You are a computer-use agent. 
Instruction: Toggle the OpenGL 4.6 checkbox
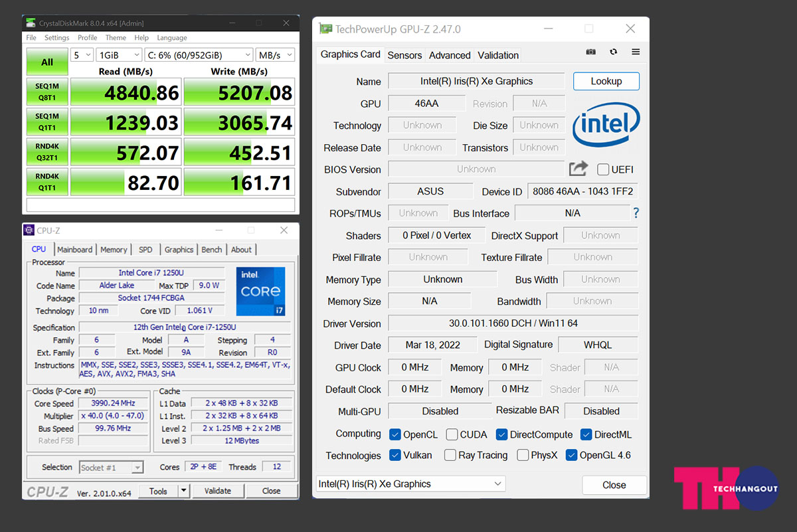[571, 455]
